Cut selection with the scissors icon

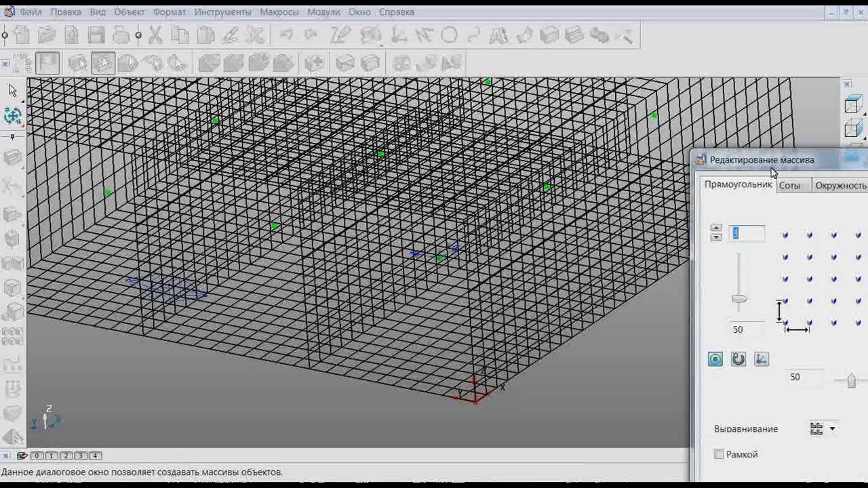tap(155, 35)
